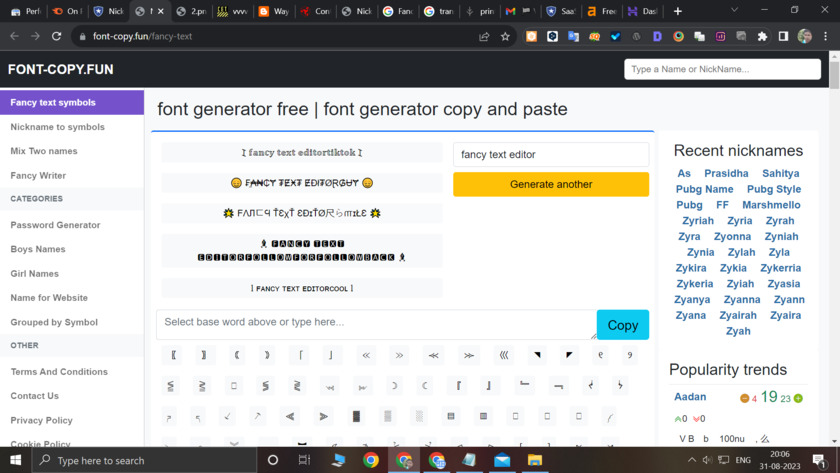Select the FANCY TEXT EDITORGUY emoji variant
The height and width of the screenshot is (473, 840).
point(302,183)
